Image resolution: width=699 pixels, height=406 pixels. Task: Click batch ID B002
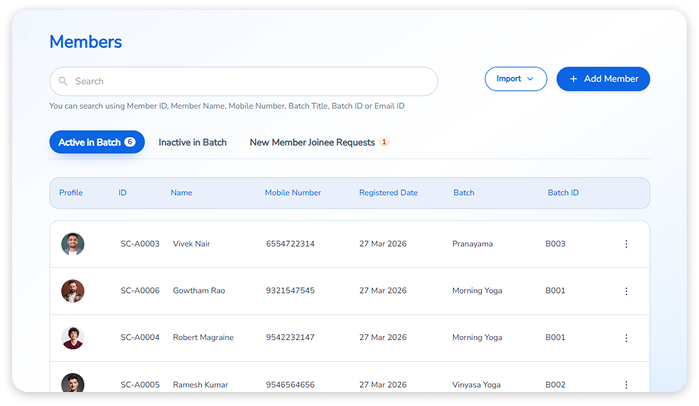tap(555, 385)
